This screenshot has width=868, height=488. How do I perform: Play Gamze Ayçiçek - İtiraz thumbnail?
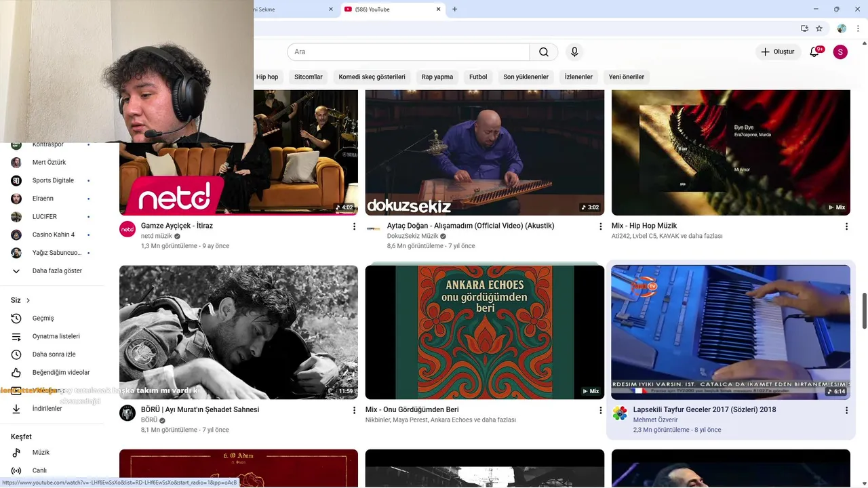(x=239, y=152)
